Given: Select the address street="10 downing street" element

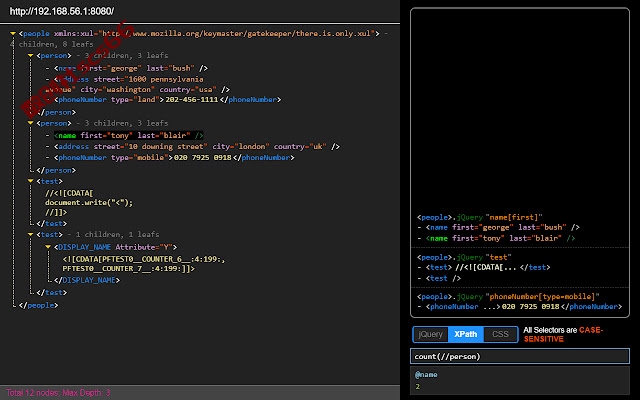Looking at the screenshot, I should point(197,147).
